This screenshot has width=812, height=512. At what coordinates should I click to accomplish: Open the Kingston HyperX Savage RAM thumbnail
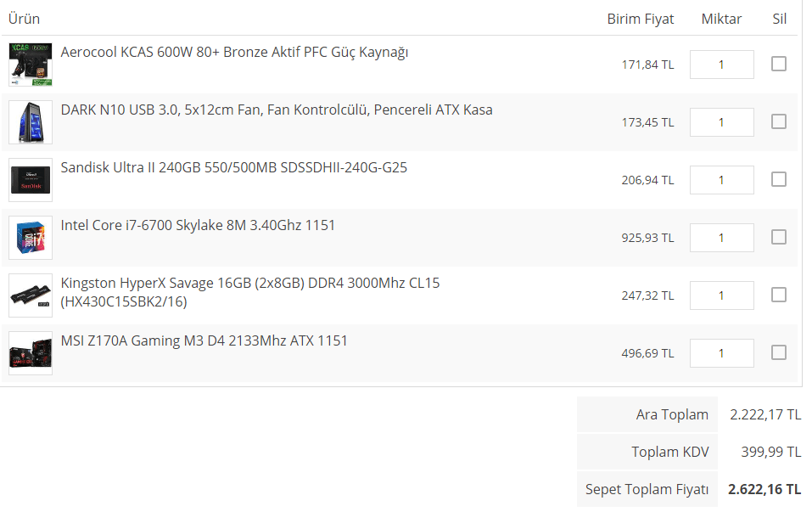31,295
